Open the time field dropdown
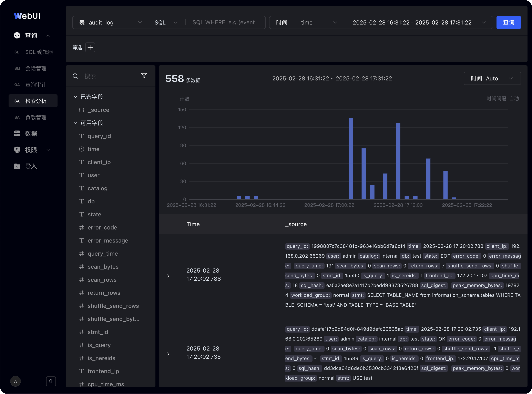This screenshot has height=394, width=532. (x=319, y=22)
